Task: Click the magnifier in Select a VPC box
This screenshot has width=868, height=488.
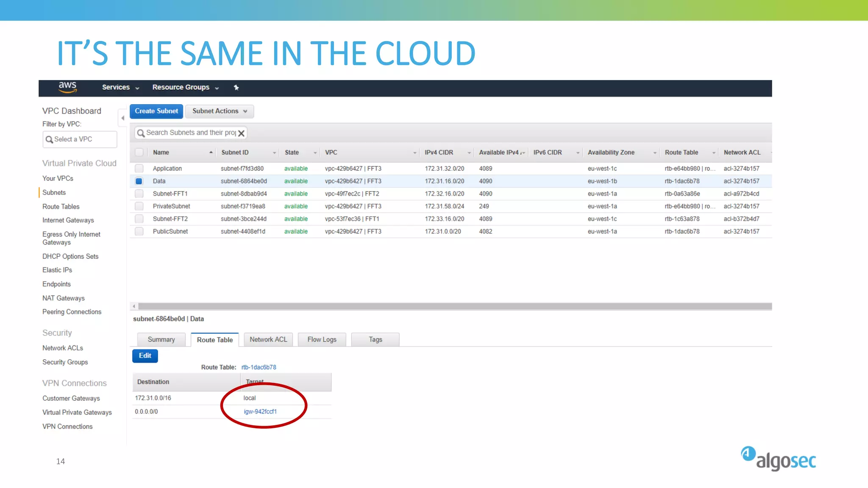Action: pyautogui.click(x=49, y=139)
